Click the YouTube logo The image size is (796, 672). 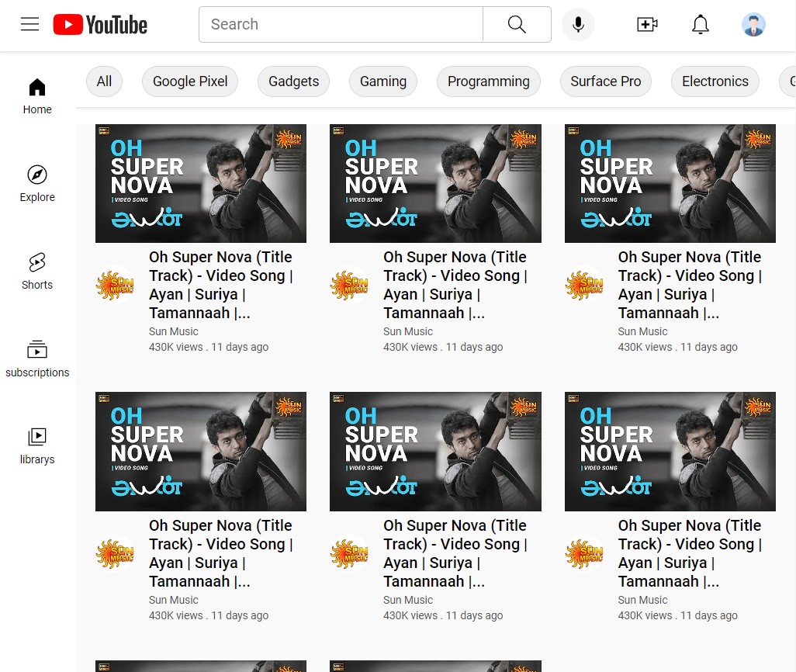[99, 24]
